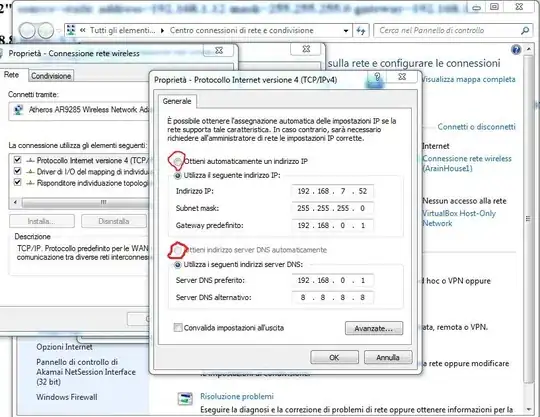Click the Atheros AR9285 adapter icon
Screen dimensions: 540x417
click(x=18, y=110)
